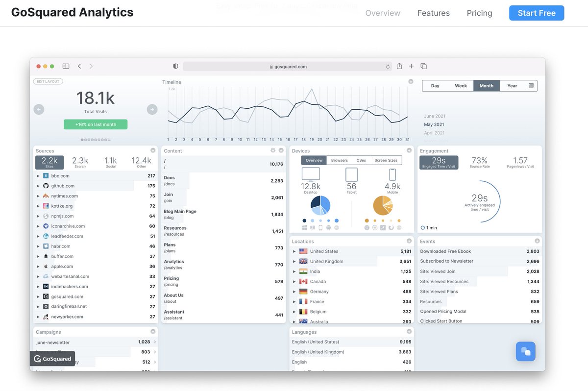Show next period with the right arrow circle
The image size is (588, 391).
pos(152,110)
